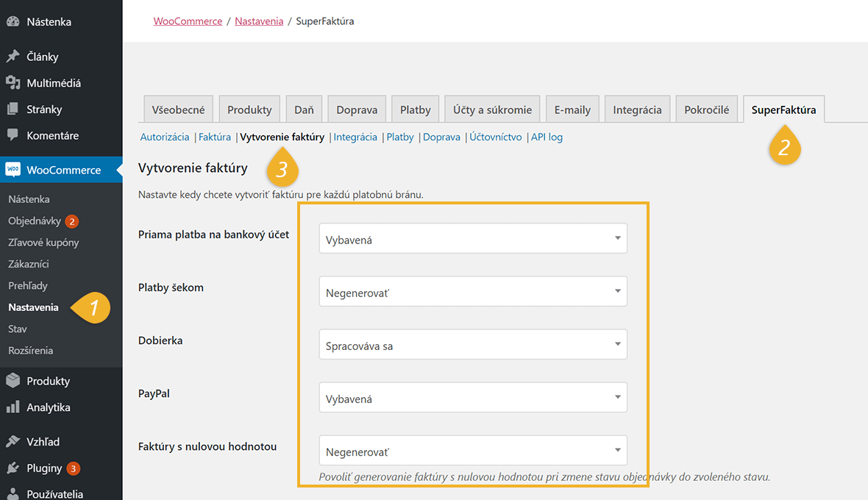
Task: Click the Vzhľad paintbrush icon
Action: pyautogui.click(x=13, y=441)
